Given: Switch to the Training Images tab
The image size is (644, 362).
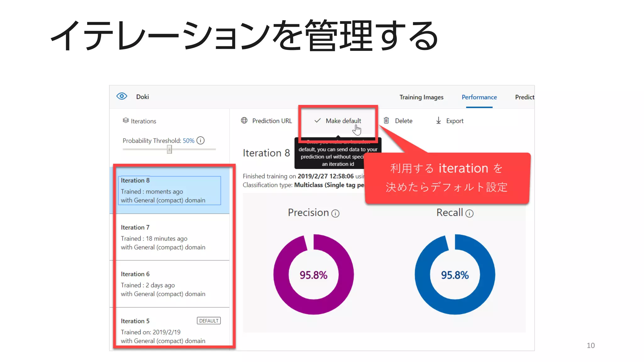Looking at the screenshot, I should point(421,97).
